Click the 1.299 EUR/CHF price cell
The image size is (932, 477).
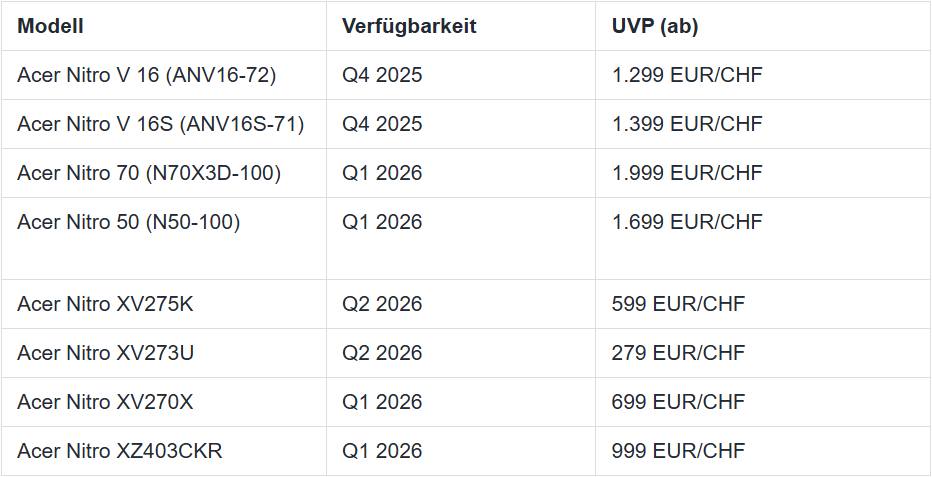point(763,75)
